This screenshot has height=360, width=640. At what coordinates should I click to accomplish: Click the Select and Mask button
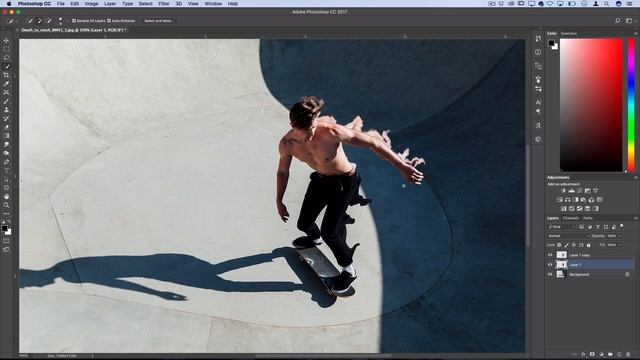click(x=159, y=21)
